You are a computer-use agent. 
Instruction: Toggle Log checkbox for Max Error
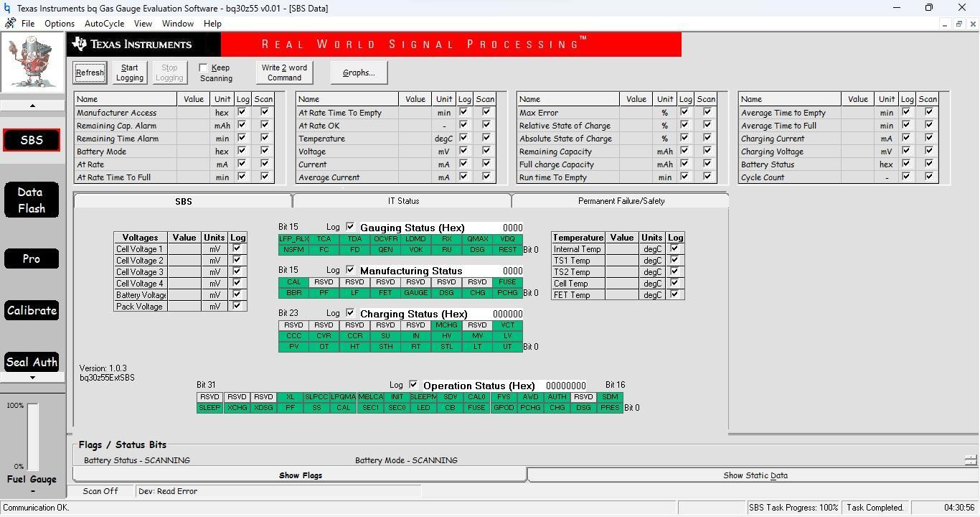tap(684, 112)
